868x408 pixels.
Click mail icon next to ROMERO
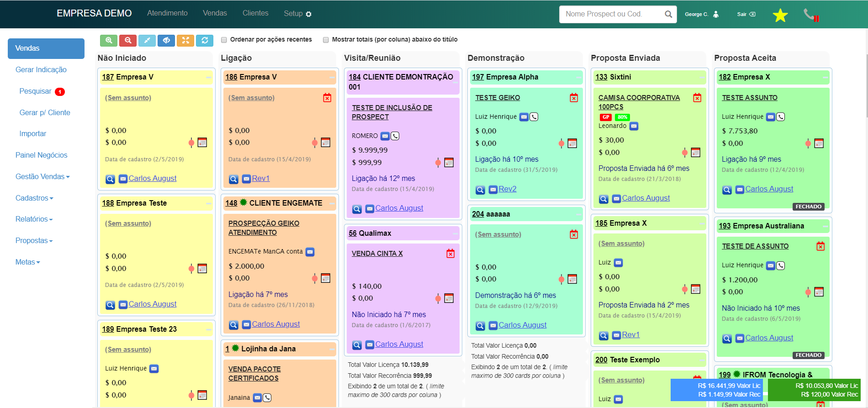[385, 136]
